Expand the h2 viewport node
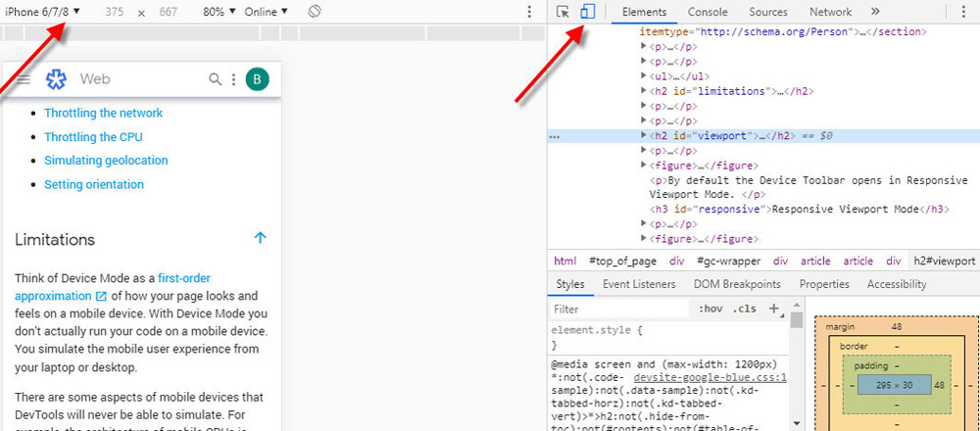 645,135
